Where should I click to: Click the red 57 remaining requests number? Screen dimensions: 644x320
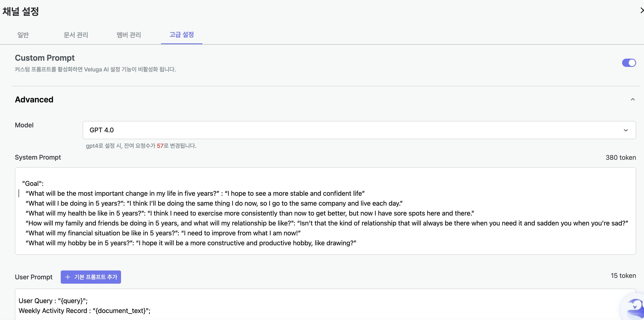(x=160, y=146)
